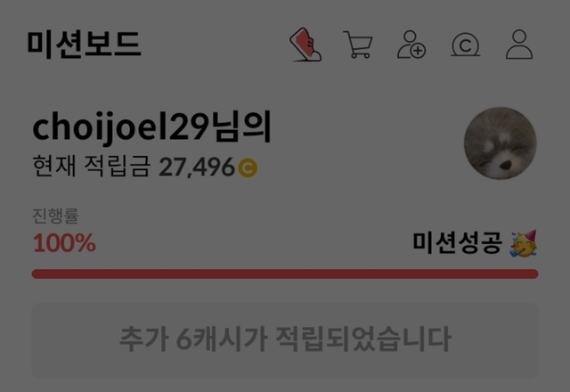
Task: Open the my profile person icon
Action: (519, 45)
